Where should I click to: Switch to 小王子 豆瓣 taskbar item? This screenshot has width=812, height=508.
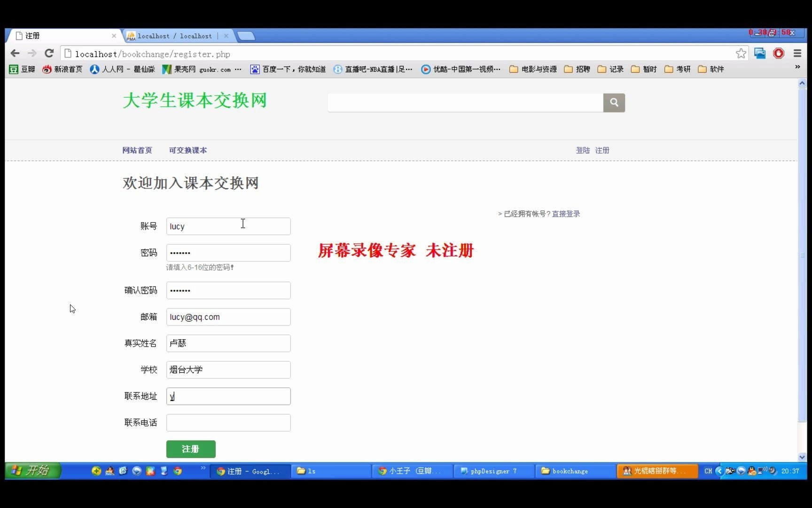pos(413,471)
